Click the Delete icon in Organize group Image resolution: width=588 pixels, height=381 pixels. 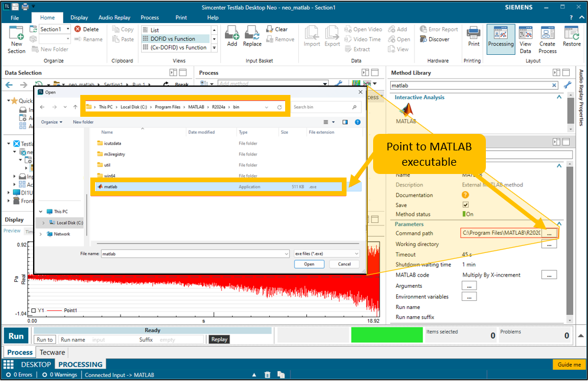pos(77,29)
